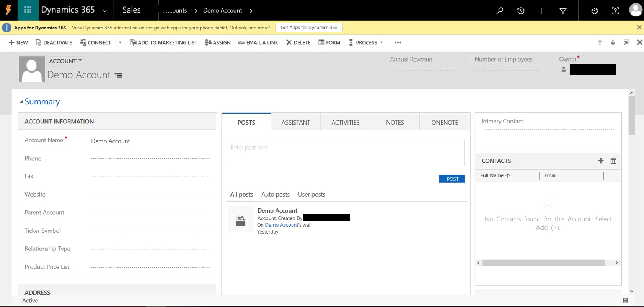Sort contacts by Email column
The height and width of the screenshot is (307, 644).
click(550, 175)
